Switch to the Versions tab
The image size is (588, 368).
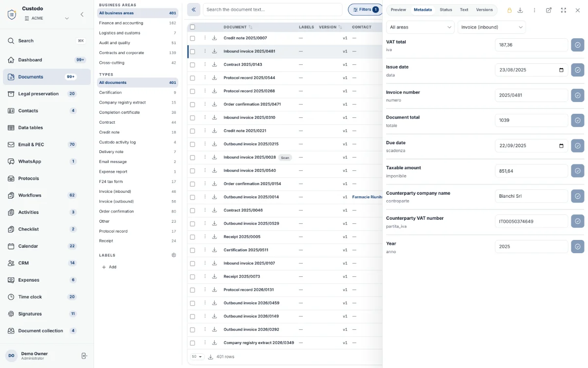(x=485, y=10)
